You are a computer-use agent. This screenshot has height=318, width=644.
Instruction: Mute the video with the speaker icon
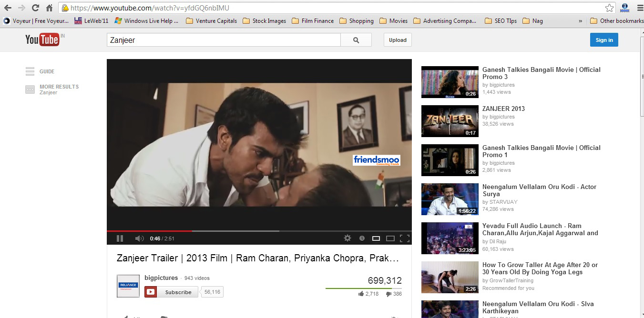139,238
